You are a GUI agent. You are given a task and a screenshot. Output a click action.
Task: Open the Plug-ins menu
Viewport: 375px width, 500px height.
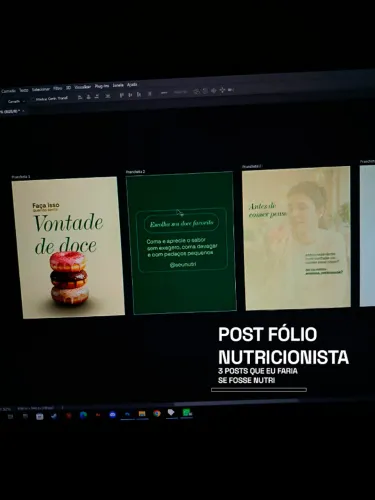click(102, 86)
